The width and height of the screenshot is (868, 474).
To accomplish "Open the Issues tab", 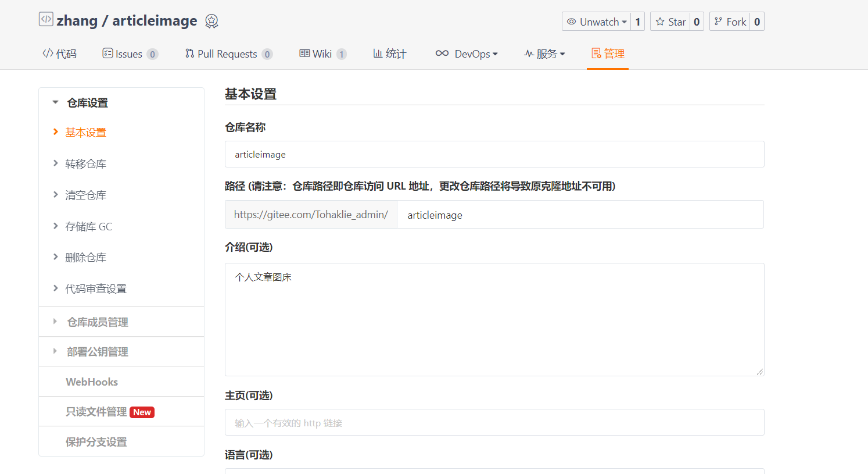I will point(130,54).
